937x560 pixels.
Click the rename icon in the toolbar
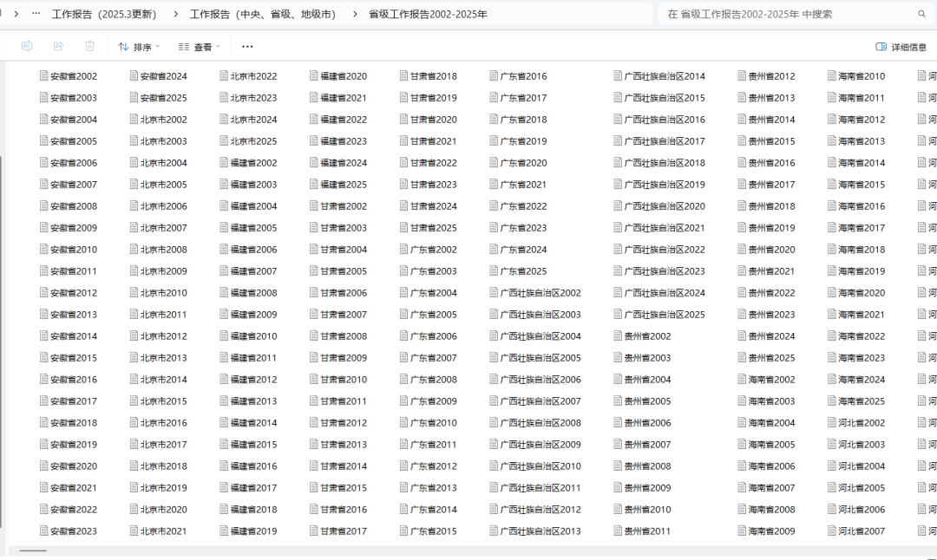27,46
